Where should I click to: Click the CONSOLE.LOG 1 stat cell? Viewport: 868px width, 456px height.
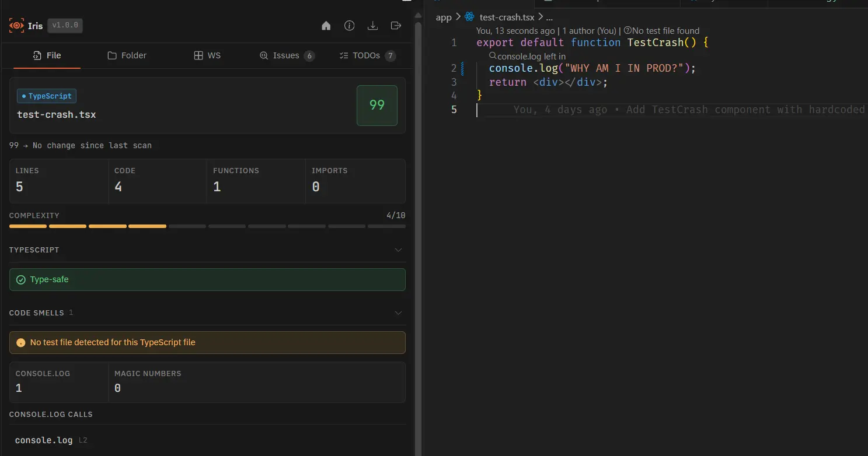pos(59,382)
